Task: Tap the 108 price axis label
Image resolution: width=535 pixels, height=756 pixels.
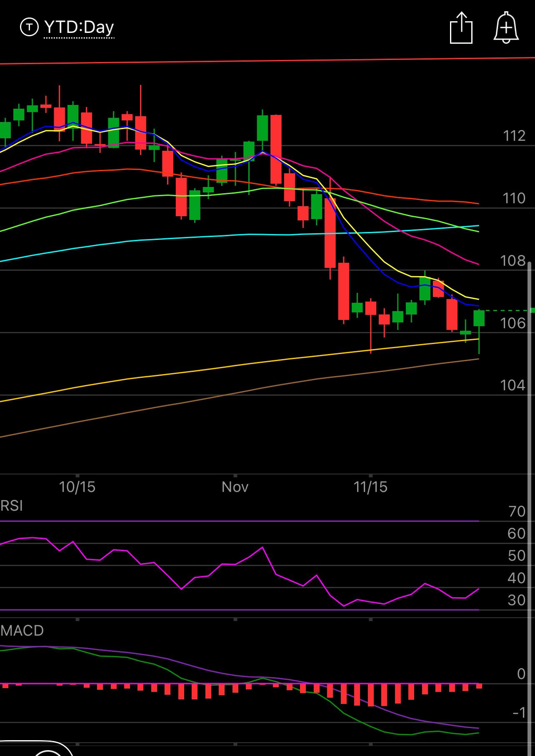Action: tap(513, 261)
